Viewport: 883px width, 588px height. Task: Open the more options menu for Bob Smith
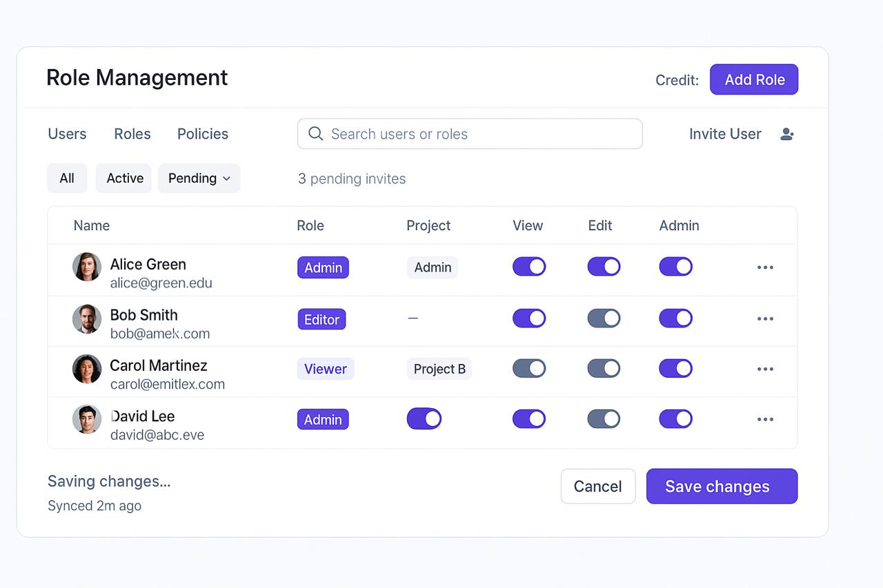[765, 319]
